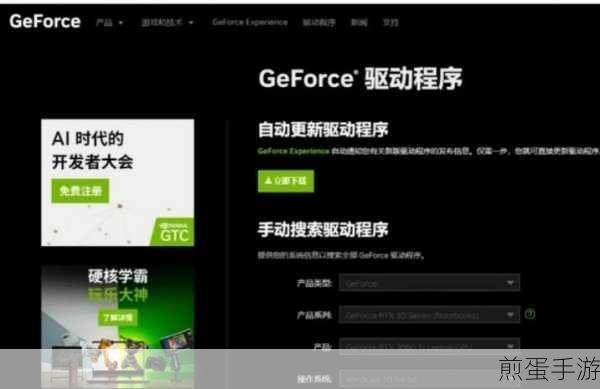Click the 手动搜索驱动程序 heading text
The image size is (600, 389).
click(323, 229)
